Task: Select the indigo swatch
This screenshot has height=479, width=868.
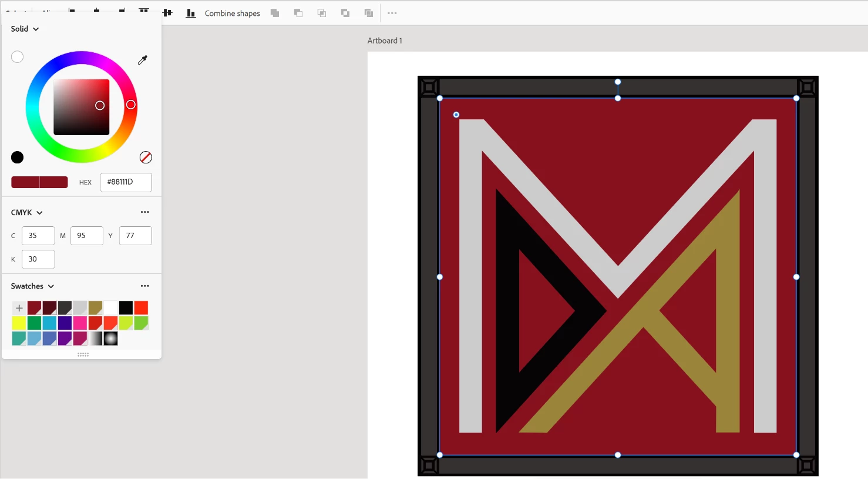Action: [x=65, y=323]
